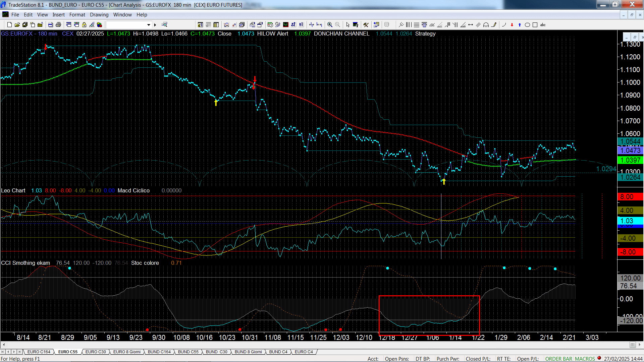Click the DONCHIAN CHANNEL indicator label
Image resolution: width=644 pixels, height=362 pixels.
point(341,34)
